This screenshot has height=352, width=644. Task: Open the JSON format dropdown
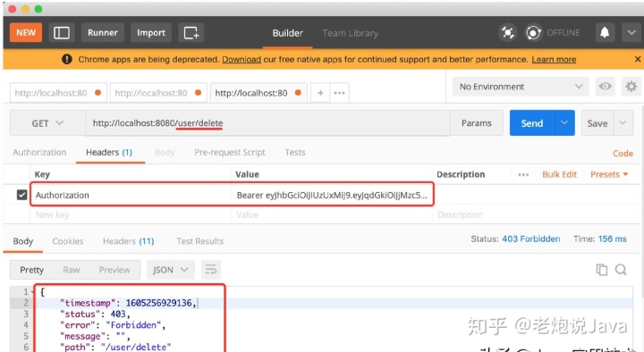pyautogui.click(x=171, y=270)
